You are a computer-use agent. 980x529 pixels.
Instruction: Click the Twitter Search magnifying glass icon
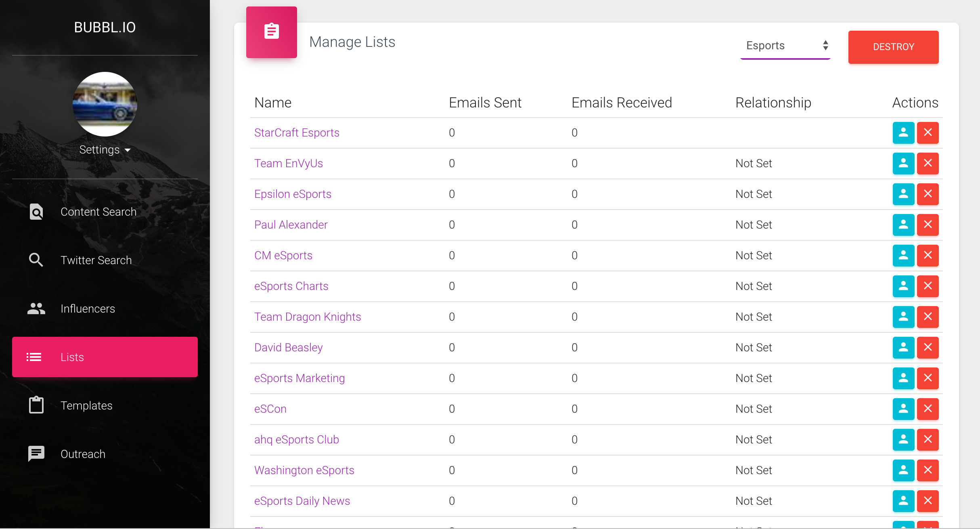(x=36, y=260)
